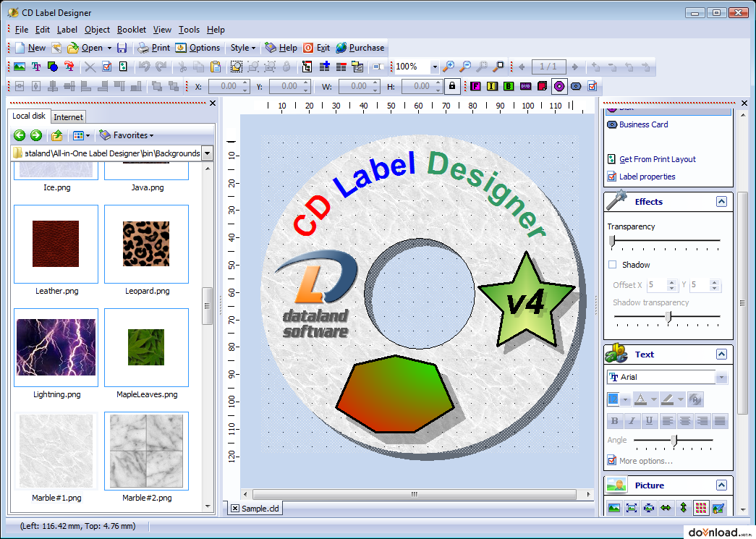Select the insert shape tool
Image resolution: width=756 pixels, height=539 pixels.
53,67
